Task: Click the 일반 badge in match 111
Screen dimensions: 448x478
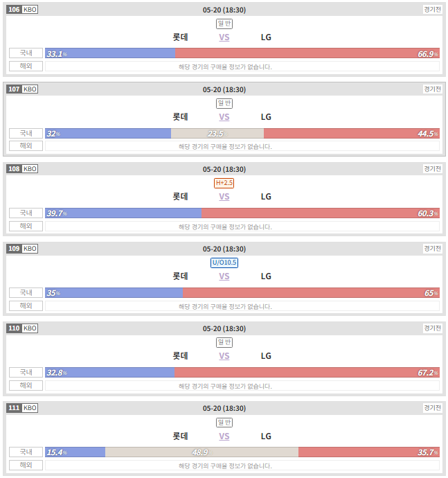Action: (x=224, y=422)
